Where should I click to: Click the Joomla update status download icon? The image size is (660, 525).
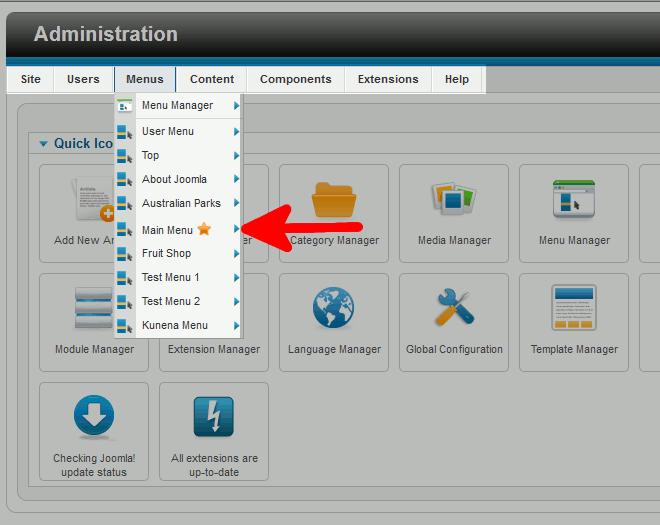coord(94,416)
